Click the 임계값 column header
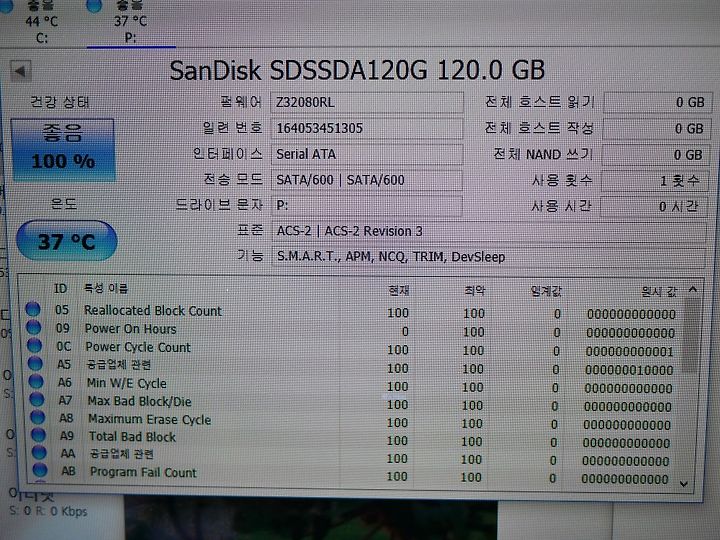Viewport: 720px width, 540px height. (546, 291)
